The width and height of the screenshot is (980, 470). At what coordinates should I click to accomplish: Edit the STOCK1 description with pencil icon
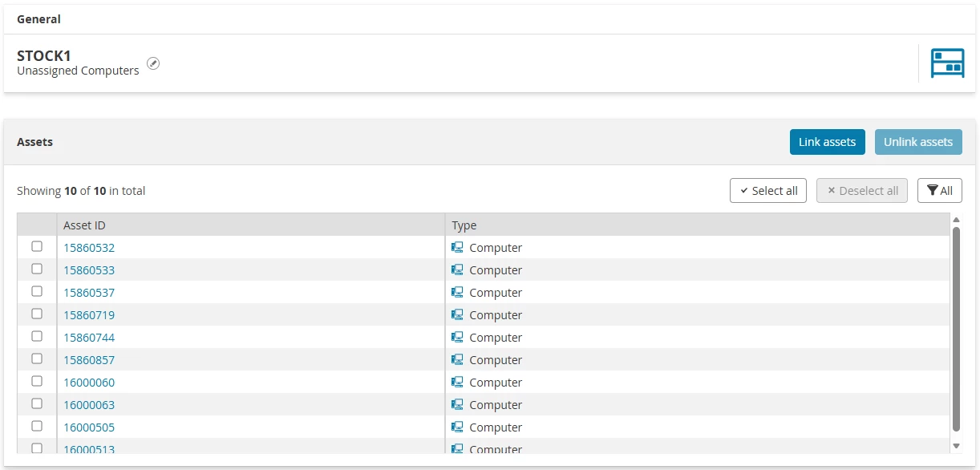[x=153, y=64]
